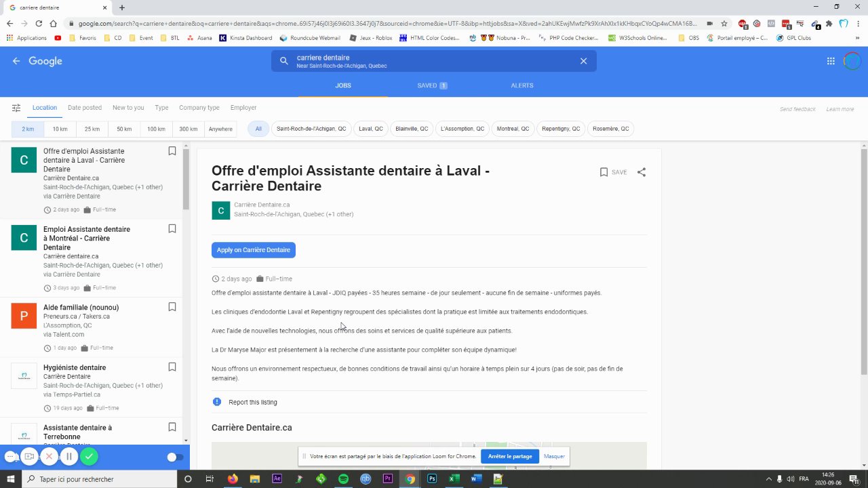The width and height of the screenshot is (868, 488).
Task: Bookmark the Assistante dentaire à Laval listing
Action: (x=172, y=151)
